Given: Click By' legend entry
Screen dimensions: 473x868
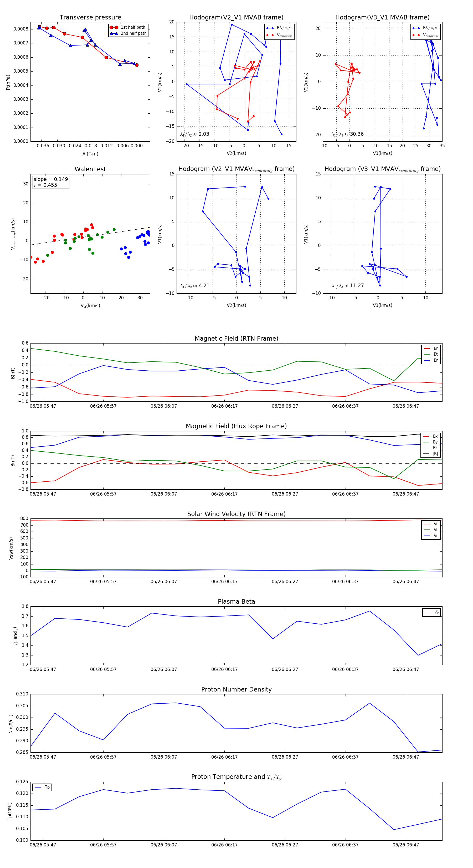Looking at the screenshot, I should pos(431,442).
